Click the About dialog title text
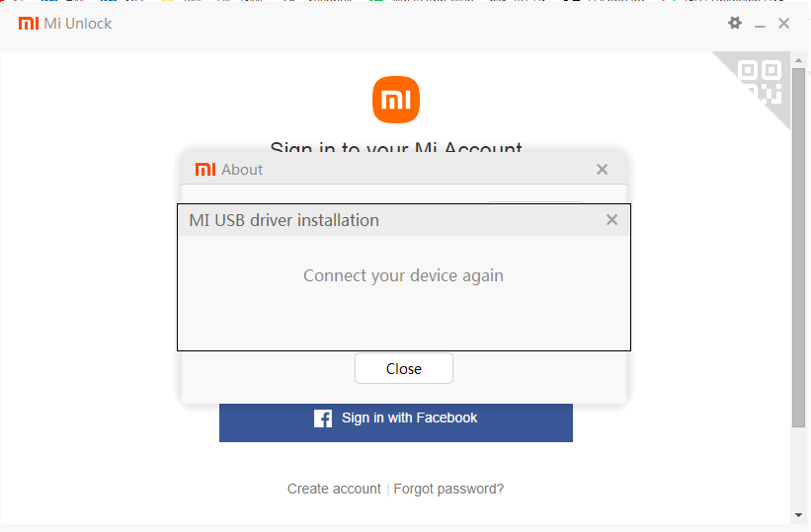 [242, 170]
